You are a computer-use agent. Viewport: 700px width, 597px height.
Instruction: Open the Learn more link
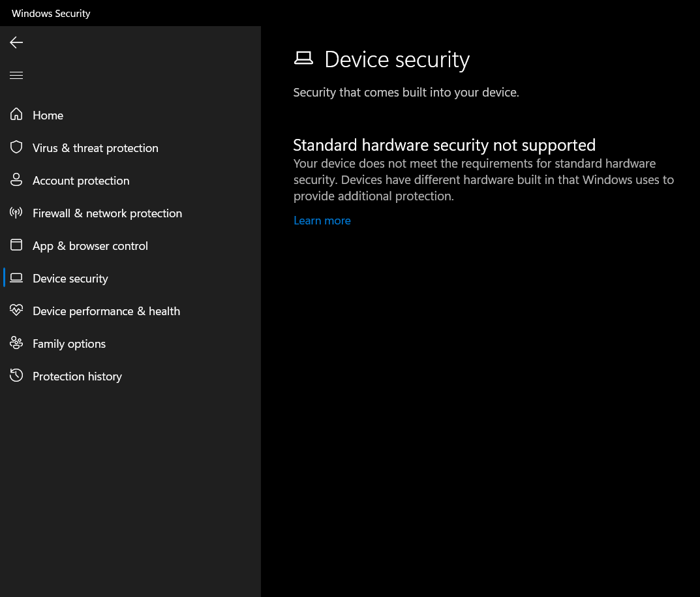(x=322, y=221)
